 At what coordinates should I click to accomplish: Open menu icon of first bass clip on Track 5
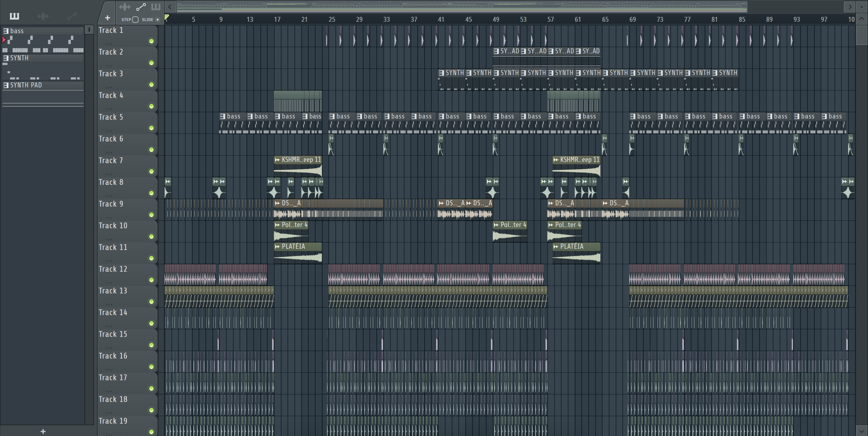click(222, 116)
